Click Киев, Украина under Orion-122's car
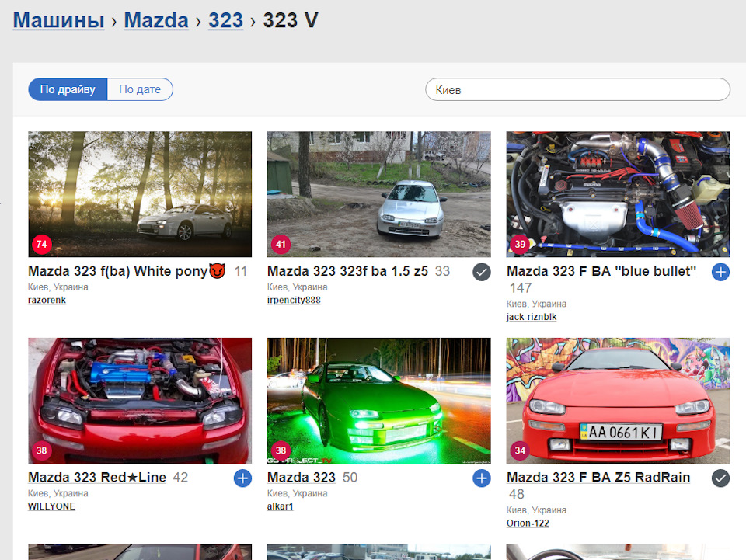The height and width of the screenshot is (560, 746). click(537, 510)
